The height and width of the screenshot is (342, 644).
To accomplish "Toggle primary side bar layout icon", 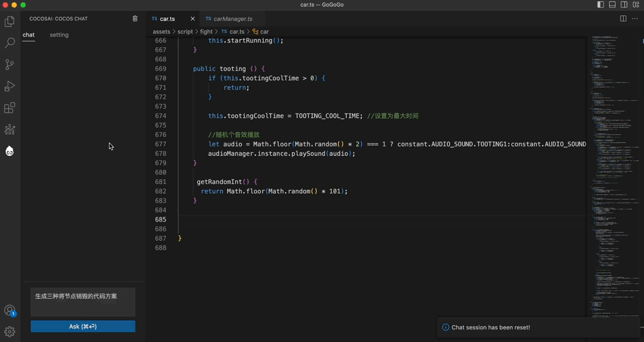I will tap(601, 5).
